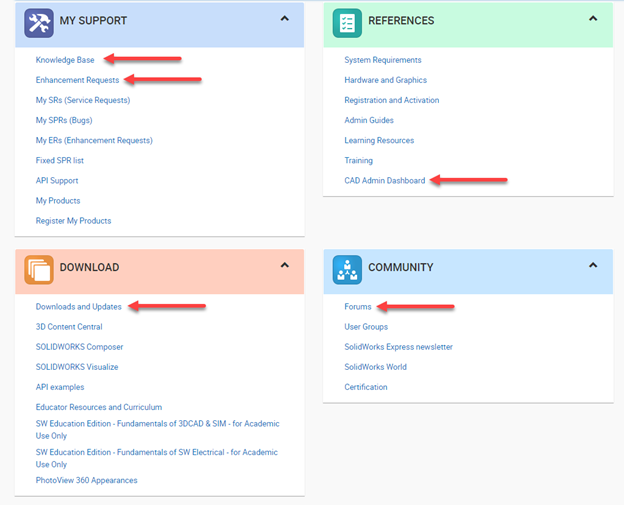624x505 pixels.
Task: Open Educator Resources and Curriculum link
Action: (99, 407)
